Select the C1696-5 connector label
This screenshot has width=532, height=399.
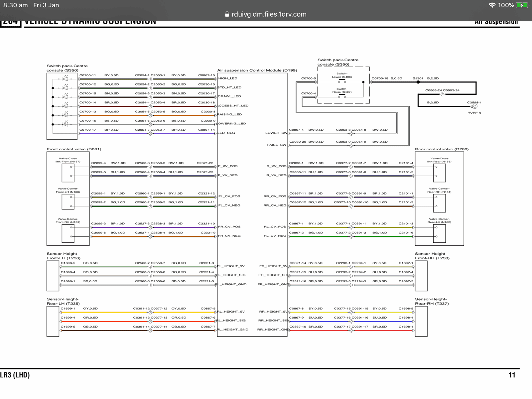point(68,263)
